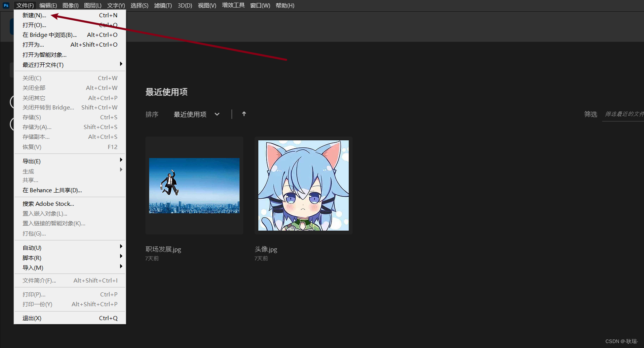Choose 置入嵌入对象(L) from the menu
Screen dimensions: 644x348
44,213
